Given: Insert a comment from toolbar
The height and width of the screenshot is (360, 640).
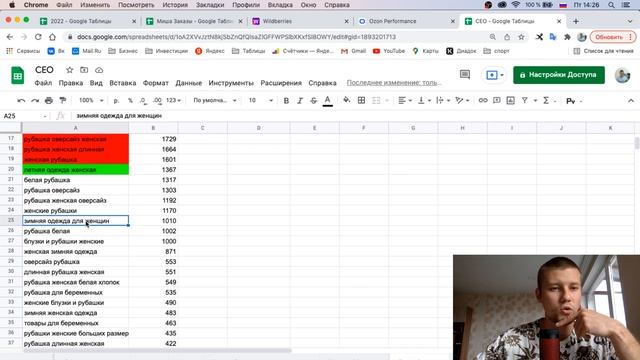Looking at the screenshot, I should 497,100.
